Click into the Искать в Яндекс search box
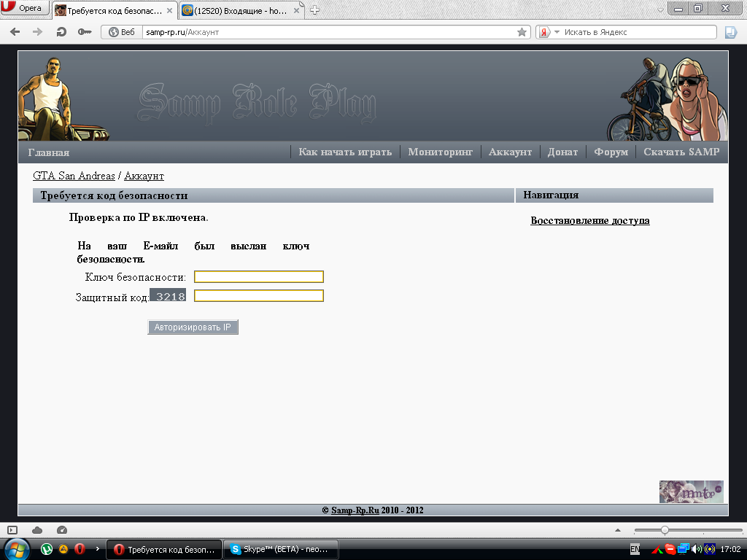Image resolution: width=747 pixels, height=560 pixels. (638, 32)
